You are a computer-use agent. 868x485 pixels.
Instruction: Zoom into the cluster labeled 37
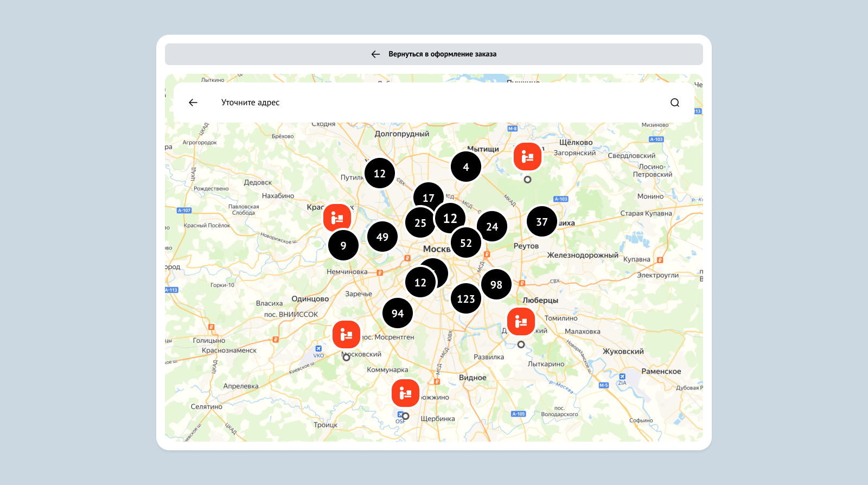(x=542, y=222)
